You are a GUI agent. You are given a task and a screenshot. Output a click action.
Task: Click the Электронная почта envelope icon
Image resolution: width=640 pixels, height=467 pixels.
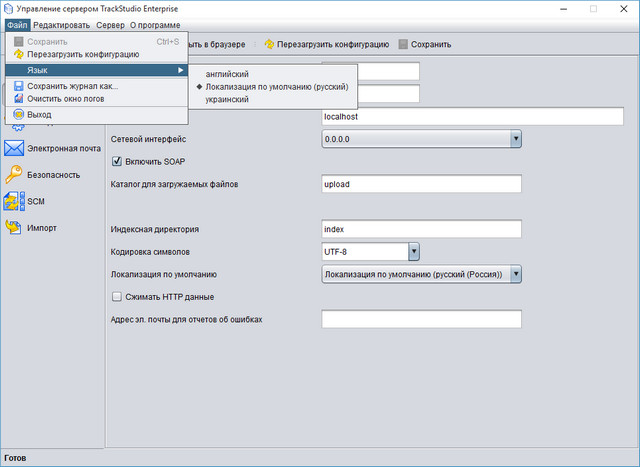coord(14,148)
